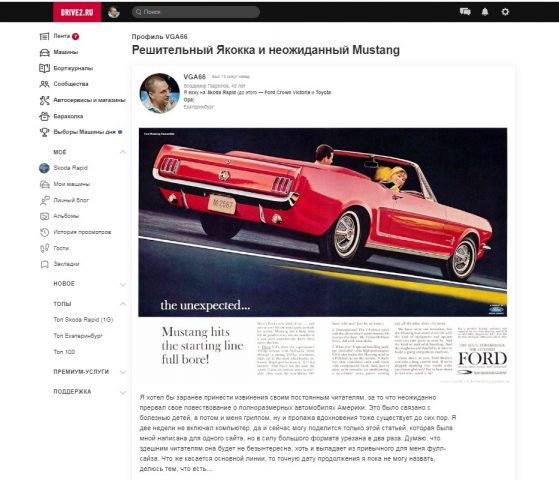559x480 pixels.
Task: Click the Автосервисы и магазины tools icon
Action: point(44,100)
